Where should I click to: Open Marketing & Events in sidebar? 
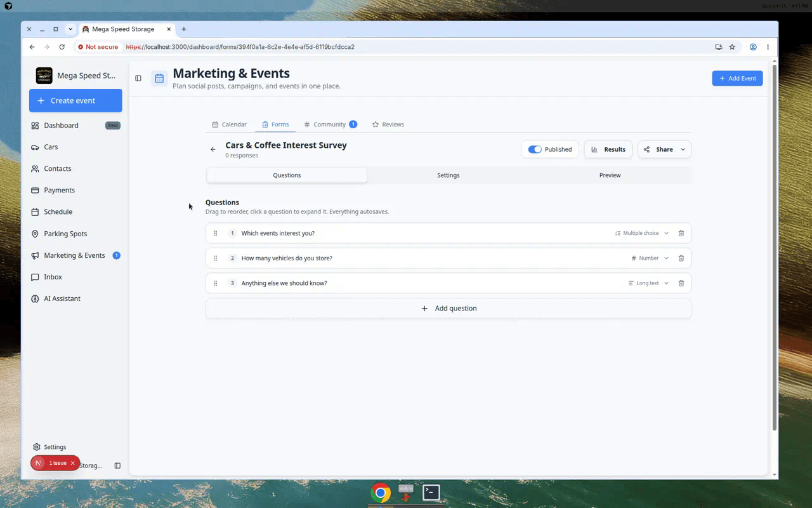pos(75,255)
